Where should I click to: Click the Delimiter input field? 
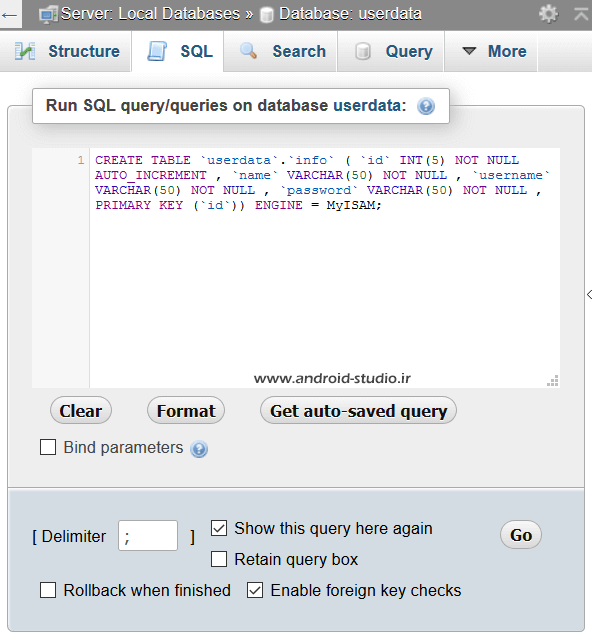148,536
